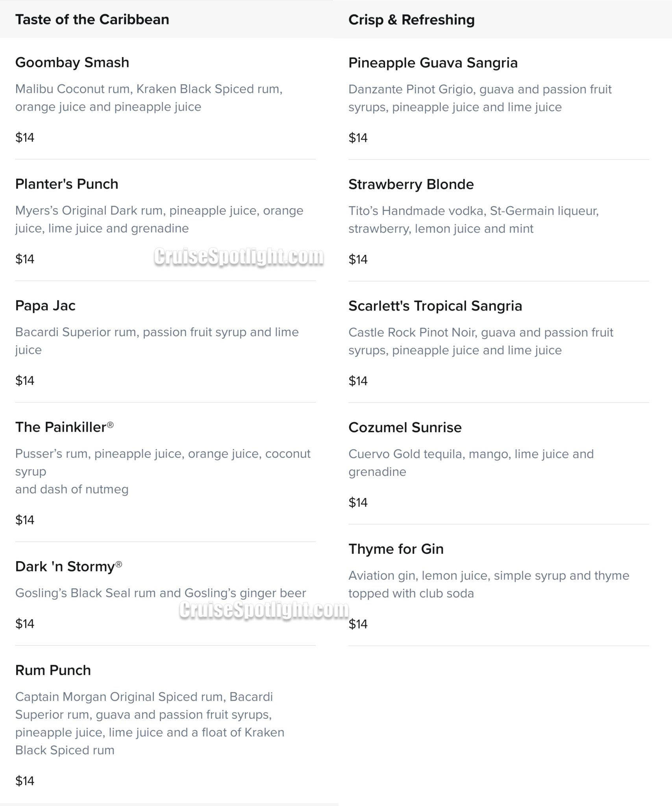Open the Pineapple Guava Sangria item
This screenshot has width=672, height=806.
tap(433, 63)
